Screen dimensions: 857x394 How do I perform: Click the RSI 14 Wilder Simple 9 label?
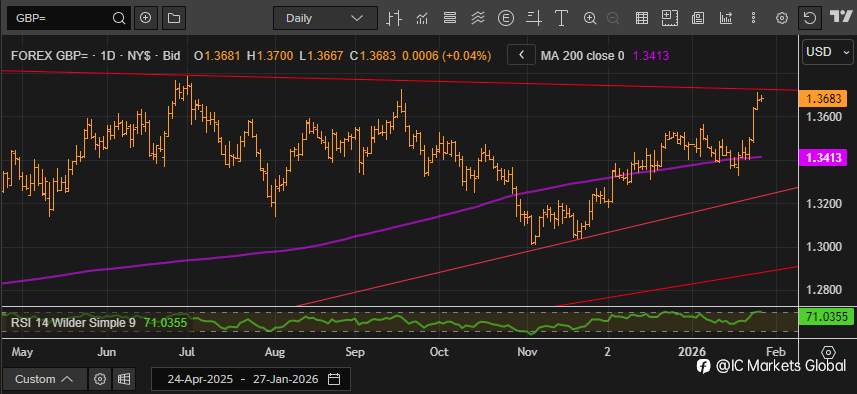pos(73,323)
